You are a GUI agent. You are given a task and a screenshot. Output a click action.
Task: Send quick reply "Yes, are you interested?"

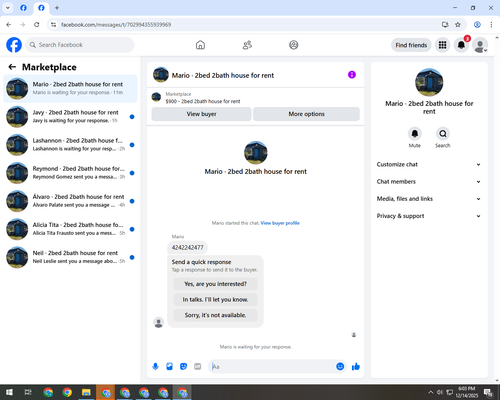click(x=215, y=284)
